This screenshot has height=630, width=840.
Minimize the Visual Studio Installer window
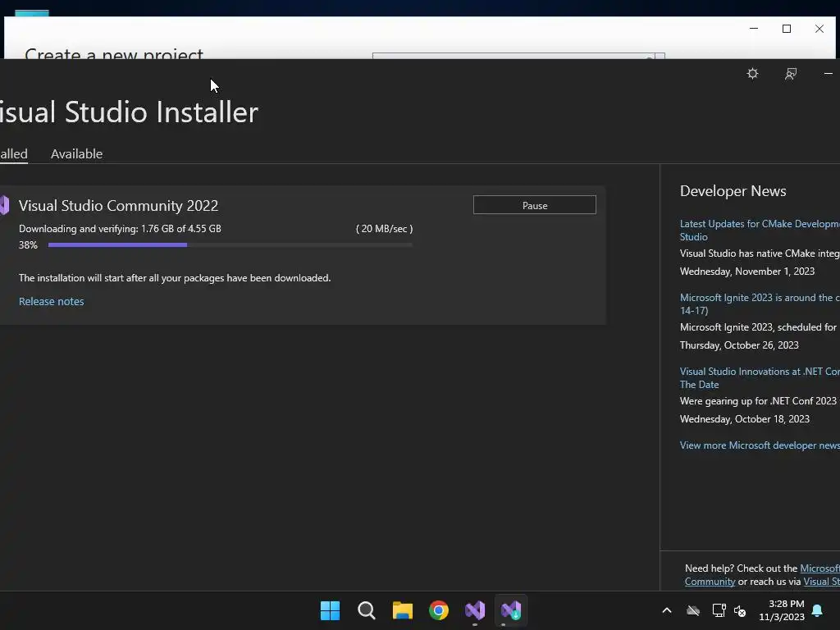point(829,73)
